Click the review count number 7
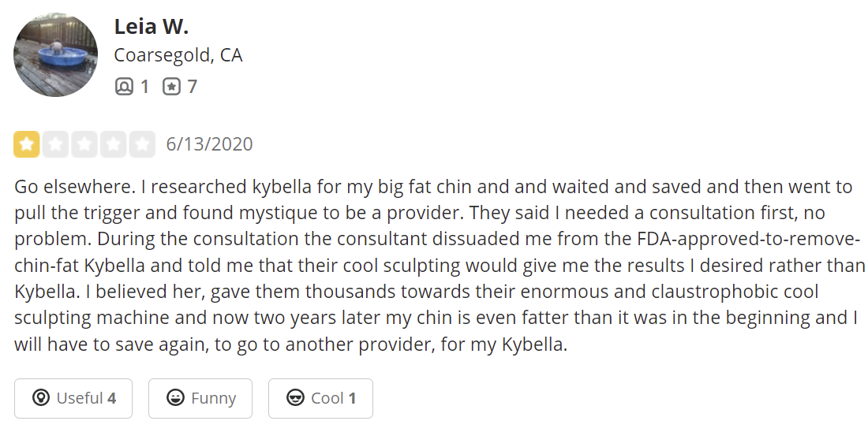This screenshot has height=432, width=868. tap(192, 87)
